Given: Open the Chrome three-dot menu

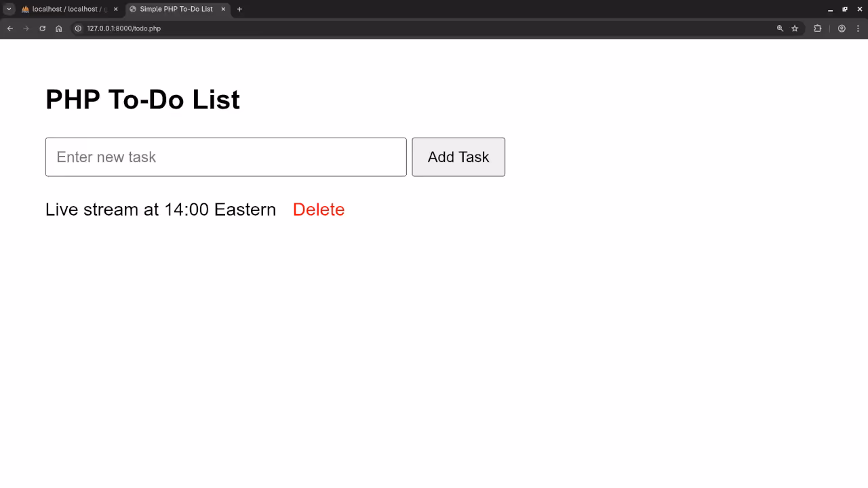Looking at the screenshot, I should [858, 28].
